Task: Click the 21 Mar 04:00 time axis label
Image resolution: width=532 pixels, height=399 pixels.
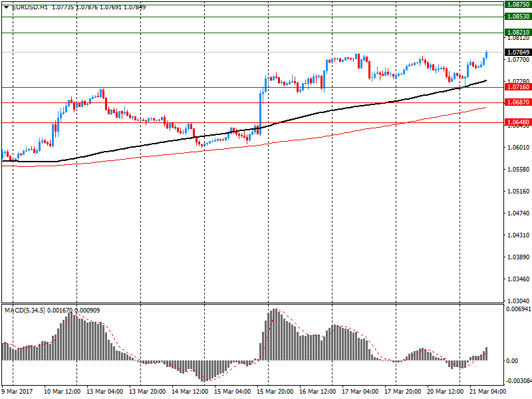Action: 487,392
